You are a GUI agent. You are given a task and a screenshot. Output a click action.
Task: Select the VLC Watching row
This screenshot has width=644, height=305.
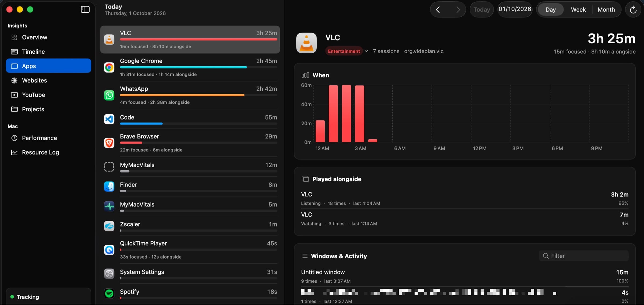(x=465, y=219)
